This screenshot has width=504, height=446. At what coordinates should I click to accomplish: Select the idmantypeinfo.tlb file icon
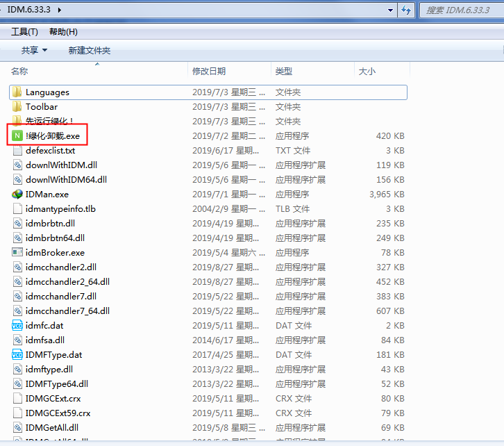[17, 208]
